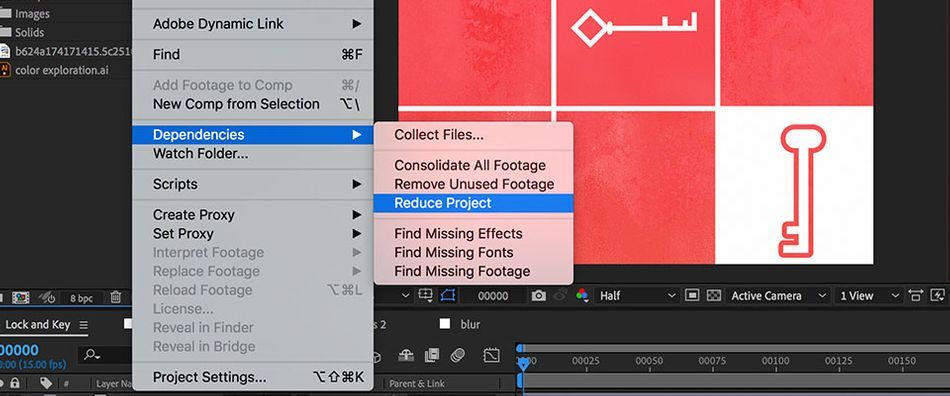Open the Show Channel RGB color icon
950x396 pixels.
[x=582, y=295]
